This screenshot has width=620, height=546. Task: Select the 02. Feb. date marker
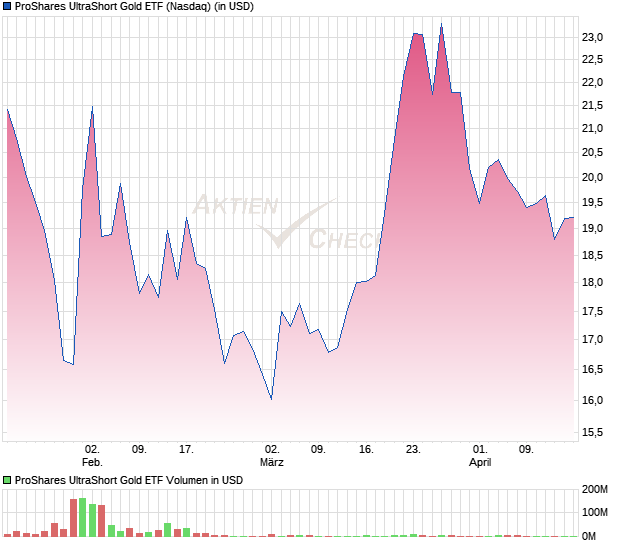(92, 455)
